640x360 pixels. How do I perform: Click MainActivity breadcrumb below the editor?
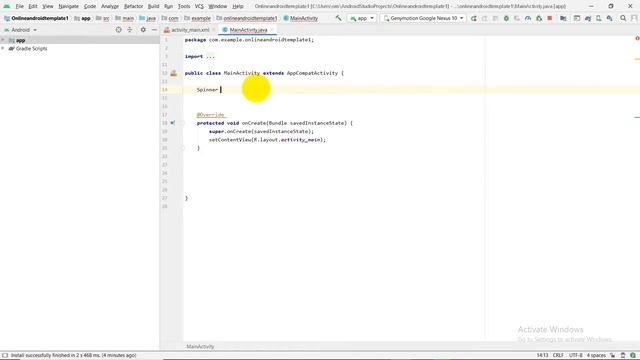[200, 347]
